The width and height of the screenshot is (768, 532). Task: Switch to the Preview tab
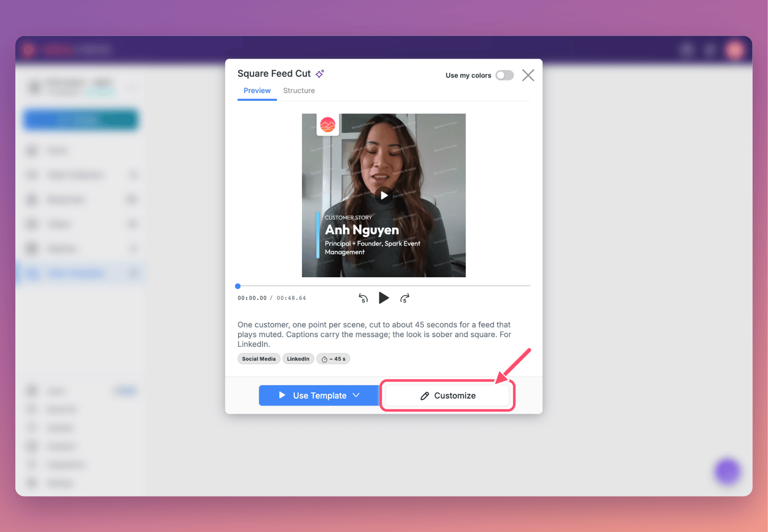coord(257,91)
